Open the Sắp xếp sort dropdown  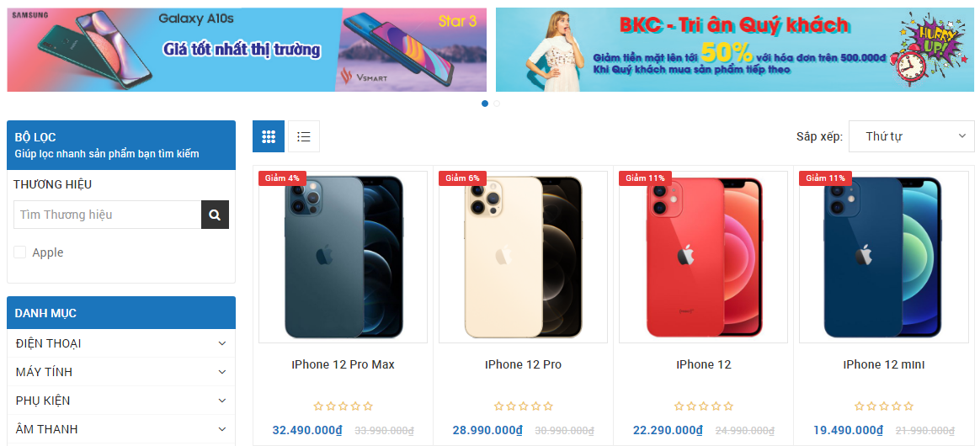(911, 136)
